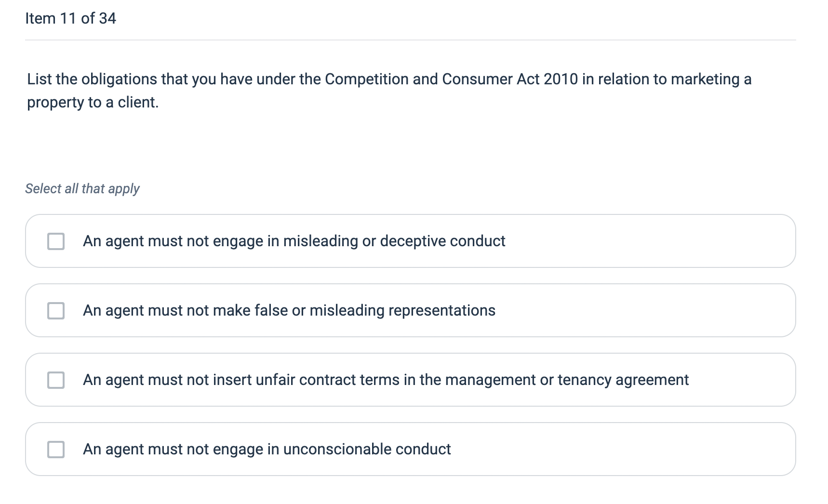Click the 'false or misleading representations' answer text
The height and width of the screenshot is (504, 828).
(289, 310)
